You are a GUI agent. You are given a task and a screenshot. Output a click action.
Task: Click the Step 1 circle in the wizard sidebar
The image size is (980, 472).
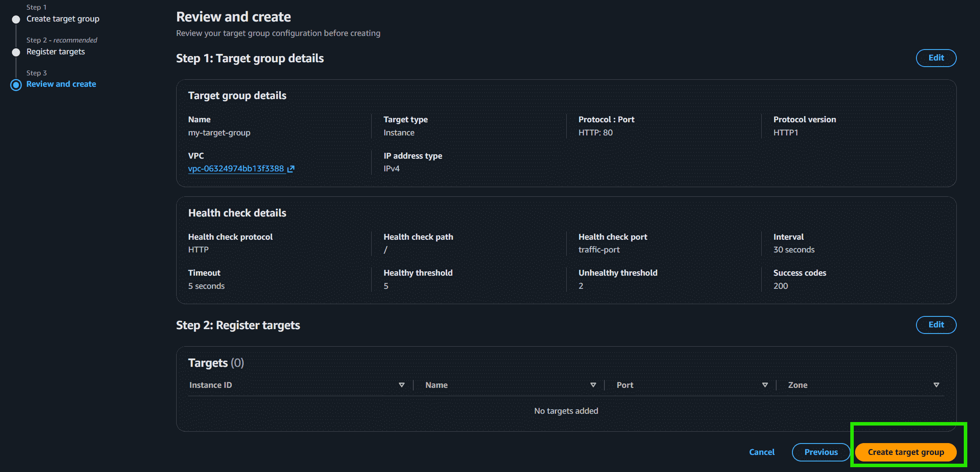coord(16,19)
